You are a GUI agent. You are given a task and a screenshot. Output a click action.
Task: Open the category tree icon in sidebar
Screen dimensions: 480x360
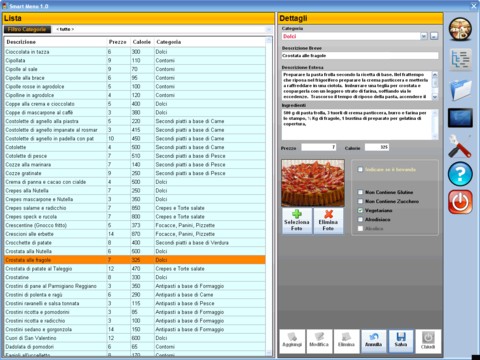click(x=460, y=60)
